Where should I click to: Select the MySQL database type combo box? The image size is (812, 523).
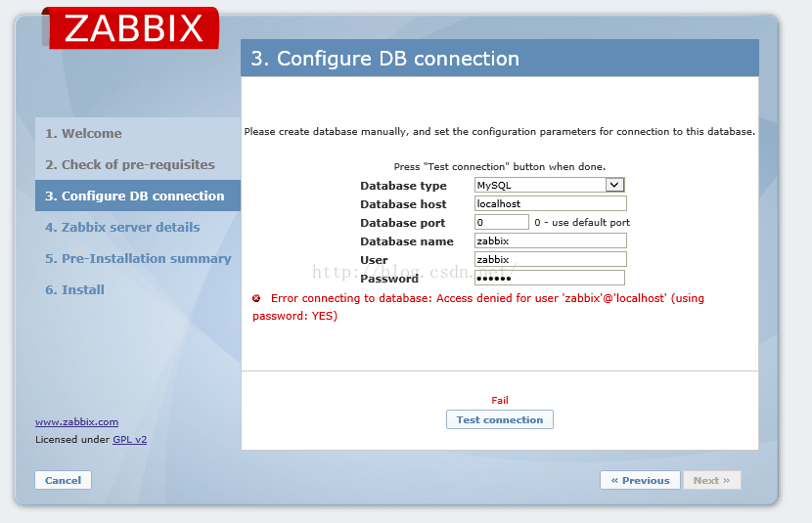(x=550, y=185)
